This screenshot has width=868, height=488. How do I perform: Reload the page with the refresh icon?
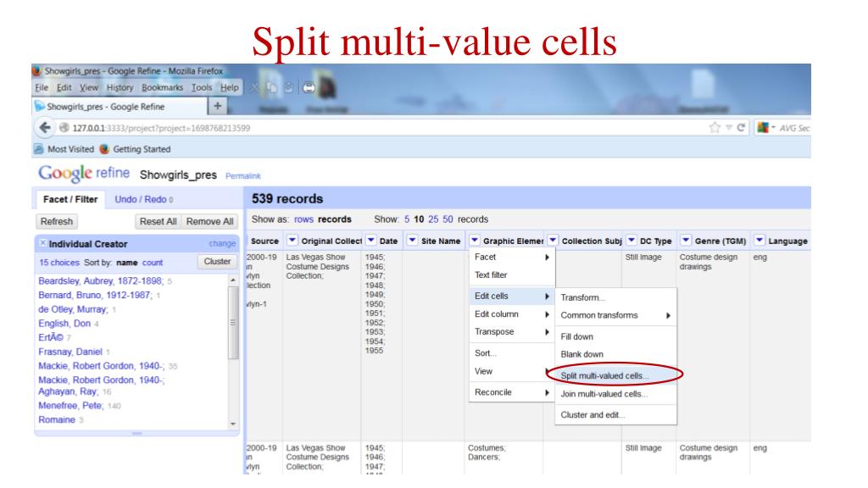click(741, 128)
